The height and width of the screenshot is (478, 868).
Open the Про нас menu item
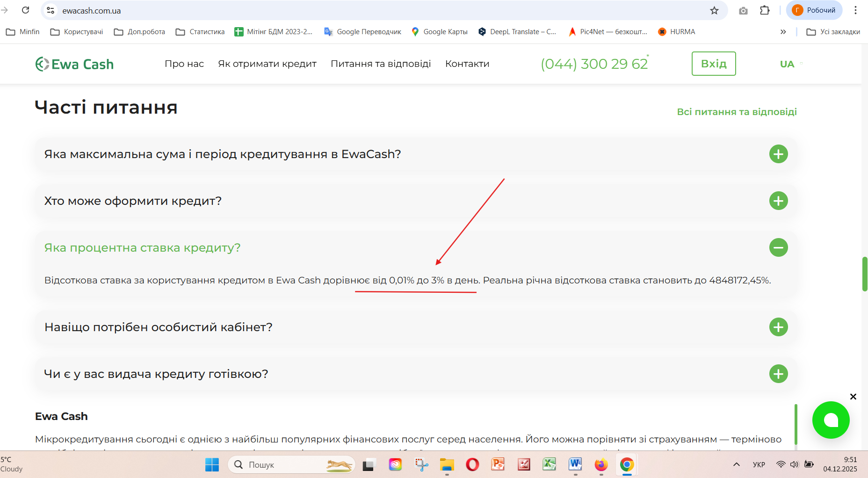pos(184,64)
